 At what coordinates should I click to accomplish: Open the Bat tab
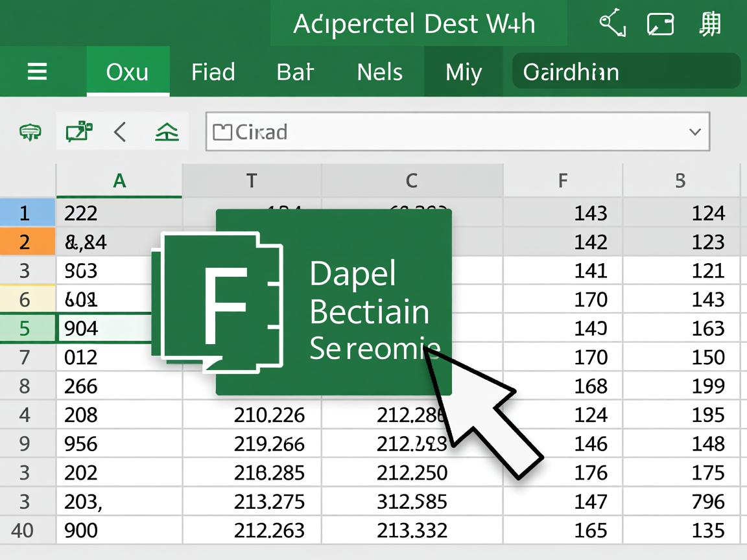pos(295,72)
